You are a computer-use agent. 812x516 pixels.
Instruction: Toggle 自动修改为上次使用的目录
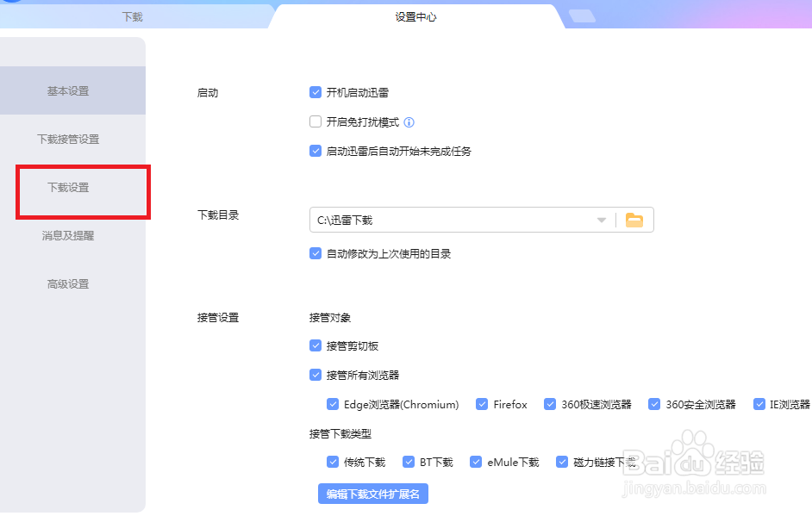tap(315, 253)
